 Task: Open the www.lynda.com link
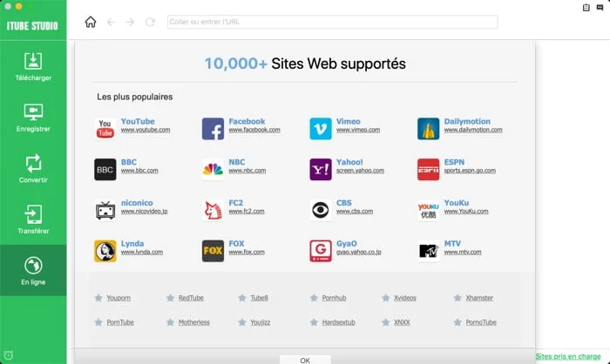[x=142, y=253]
